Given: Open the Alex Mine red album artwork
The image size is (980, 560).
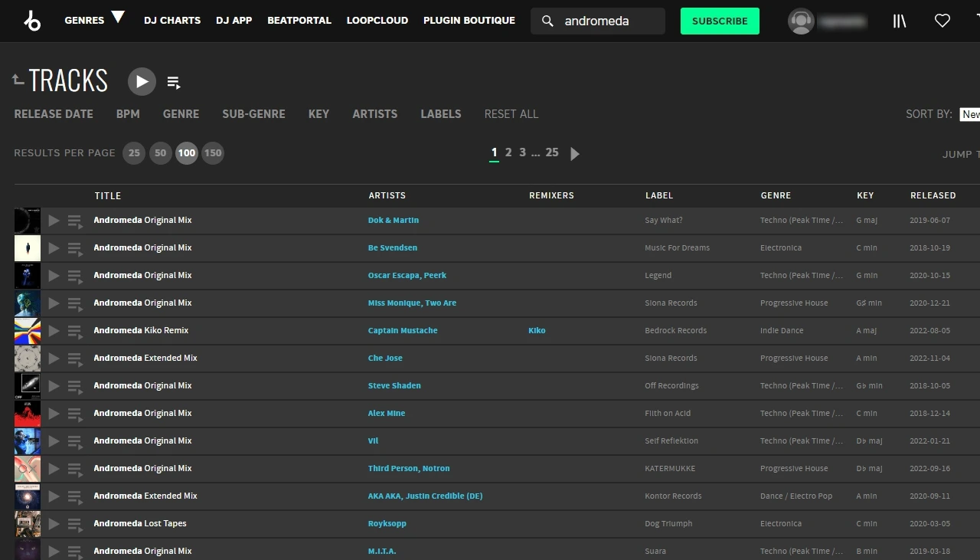Looking at the screenshot, I should 28,414.
